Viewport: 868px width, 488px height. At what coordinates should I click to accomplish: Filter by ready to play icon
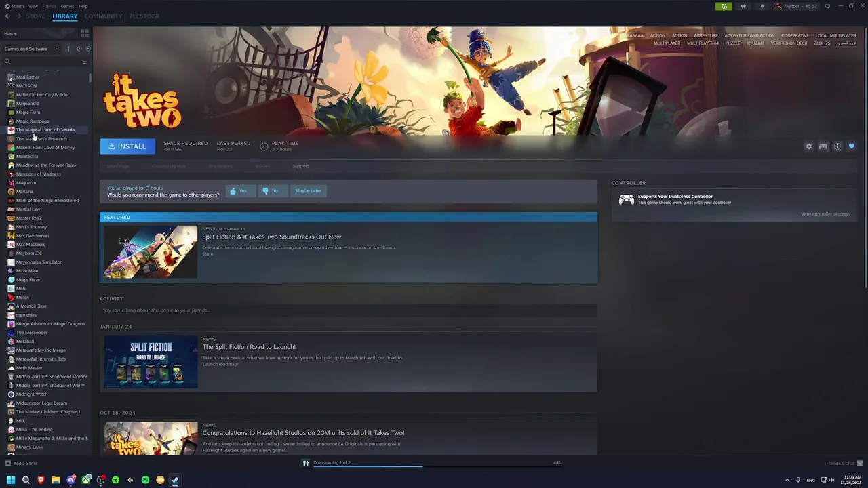tap(87, 49)
